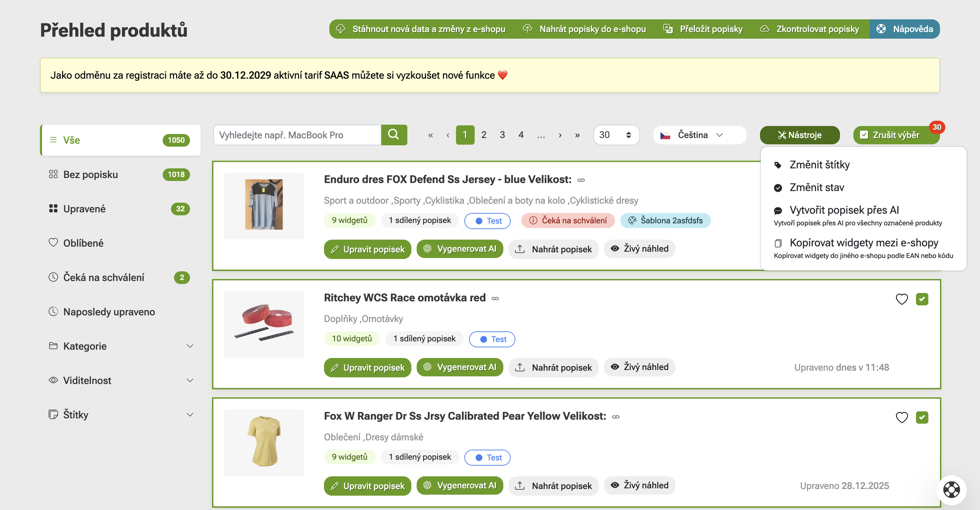Click the floating help lifebuoy icon

(951, 489)
